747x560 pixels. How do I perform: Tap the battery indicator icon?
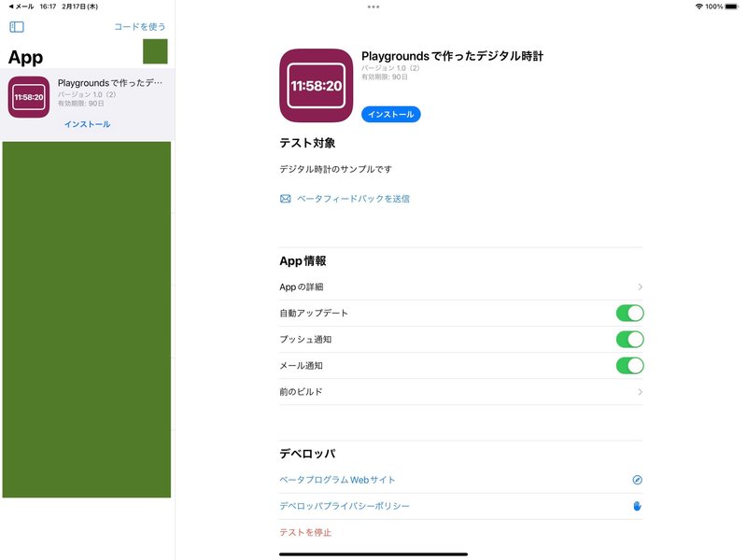pyautogui.click(x=732, y=7)
